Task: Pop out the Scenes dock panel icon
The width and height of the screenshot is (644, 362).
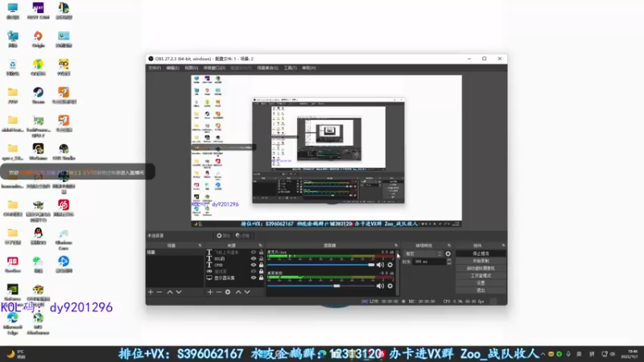Action: [x=200, y=245]
